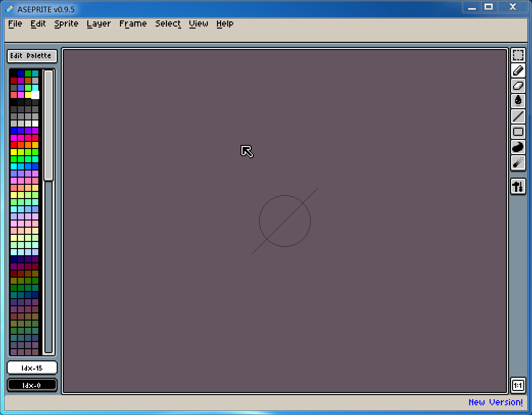Viewport: 532px width, 415px height.
Task: Select the Eraser tool
Action: coord(518,86)
